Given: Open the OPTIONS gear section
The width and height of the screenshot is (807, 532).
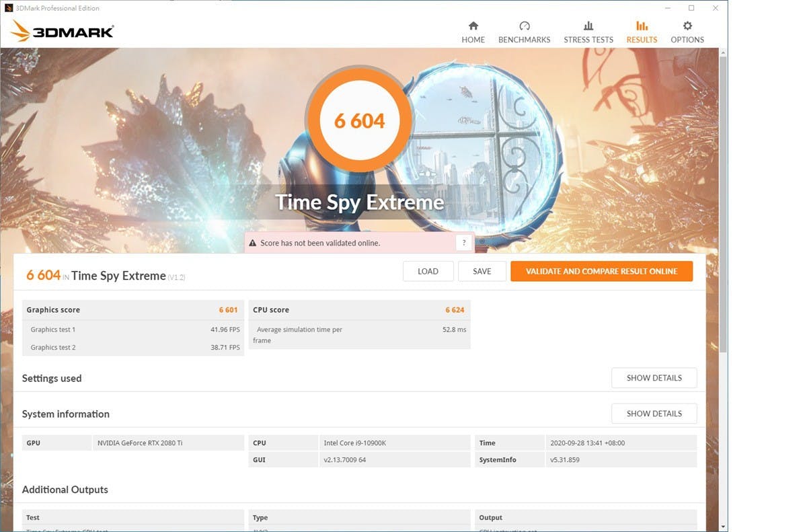Looking at the screenshot, I should click(x=687, y=32).
